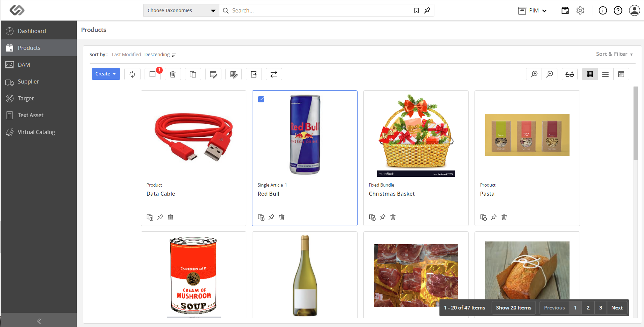Open the wine bottle product thumbnail
The image size is (644, 327).
pos(305,275)
